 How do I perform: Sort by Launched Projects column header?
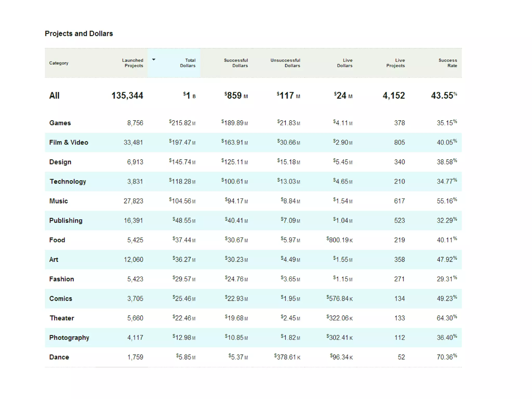point(132,63)
